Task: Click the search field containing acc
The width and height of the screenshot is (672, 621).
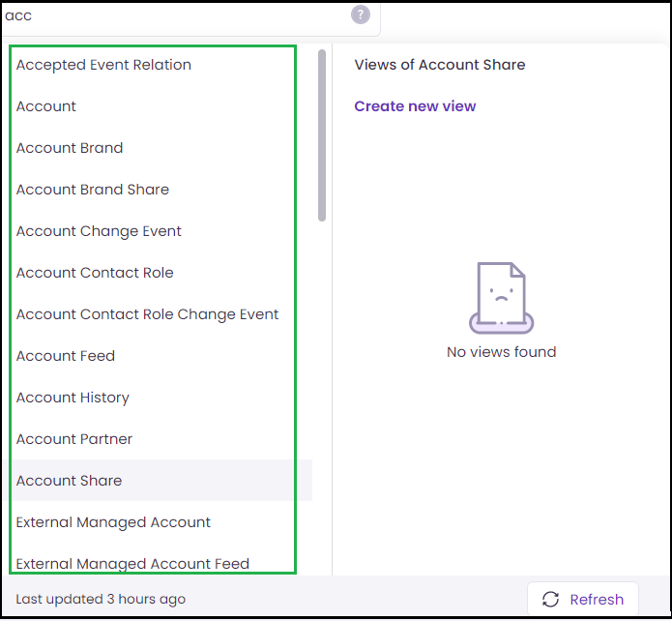Action: [x=190, y=16]
